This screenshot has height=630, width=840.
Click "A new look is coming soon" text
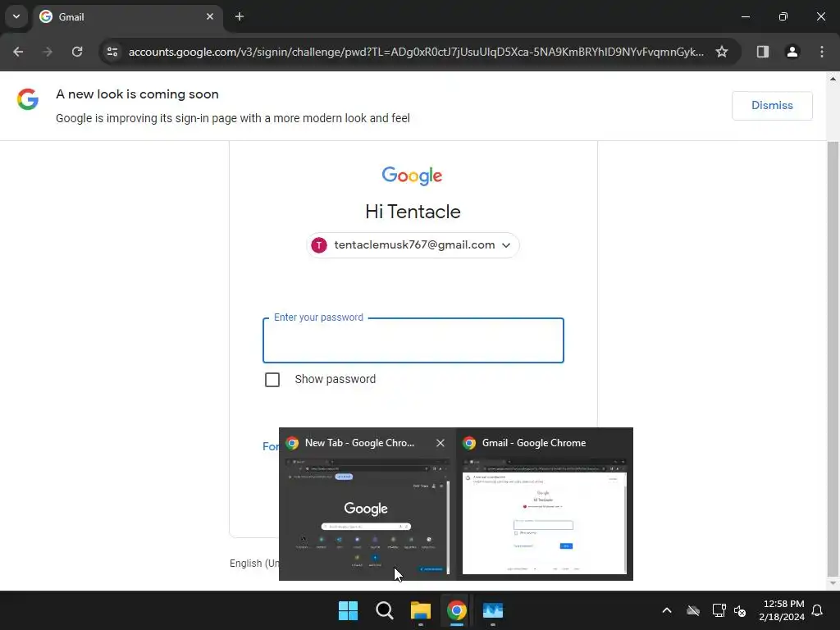(x=137, y=94)
